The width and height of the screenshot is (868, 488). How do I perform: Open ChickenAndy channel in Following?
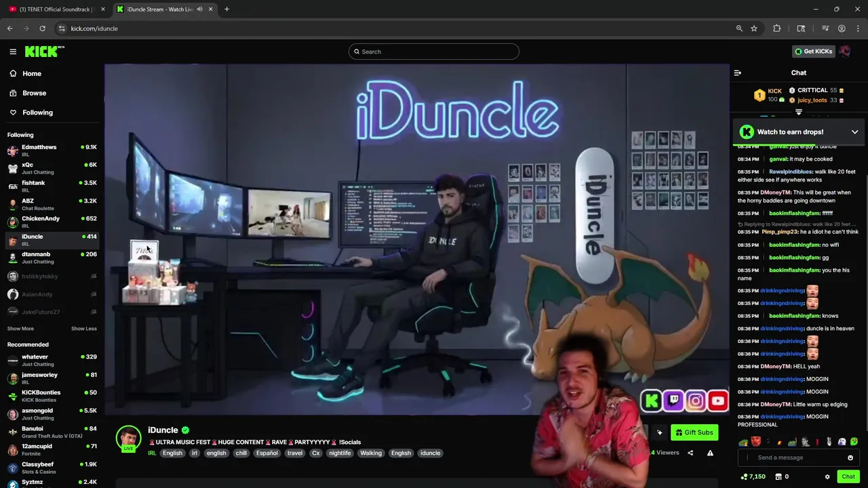(x=52, y=221)
